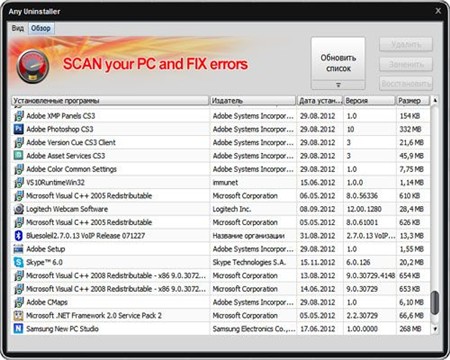
Task: Click size 332 MB cell
Action: click(411, 129)
